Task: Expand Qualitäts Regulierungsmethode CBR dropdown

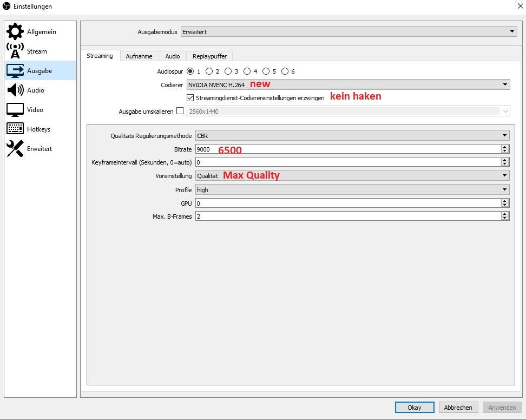Action: coord(352,135)
